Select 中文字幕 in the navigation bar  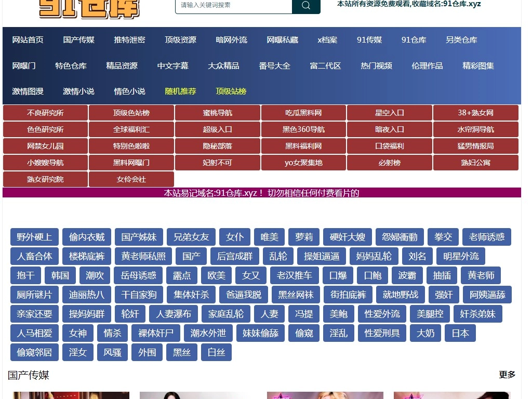(173, 66)
